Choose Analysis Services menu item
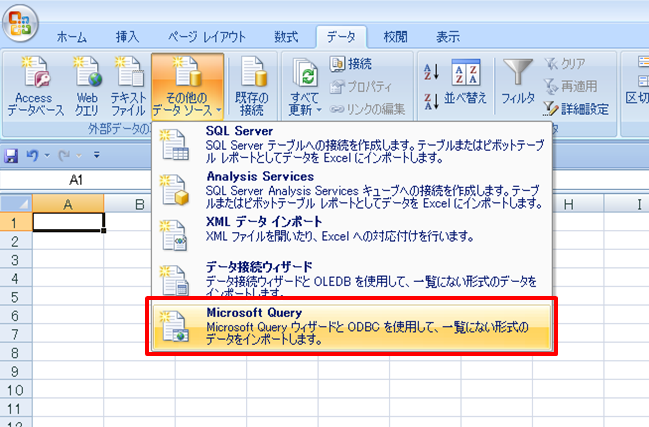Viewport: 649px width, 427px height. point(352,190)
